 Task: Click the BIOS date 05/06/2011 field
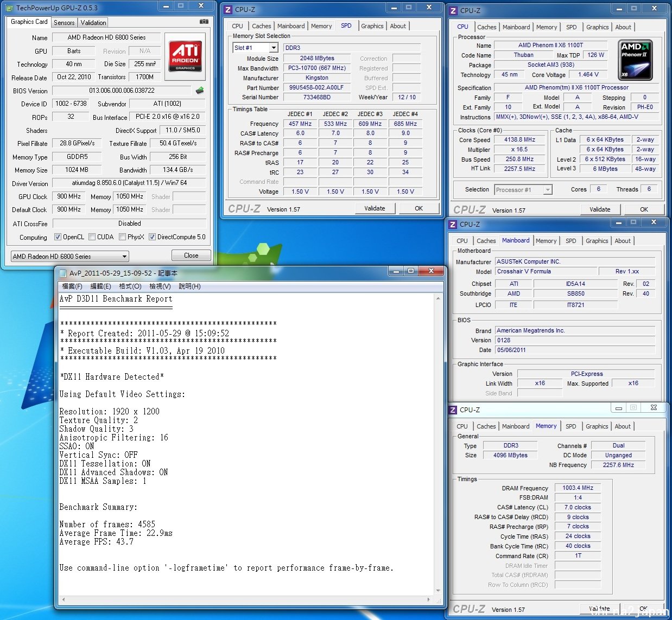click(x=575, y=350)
